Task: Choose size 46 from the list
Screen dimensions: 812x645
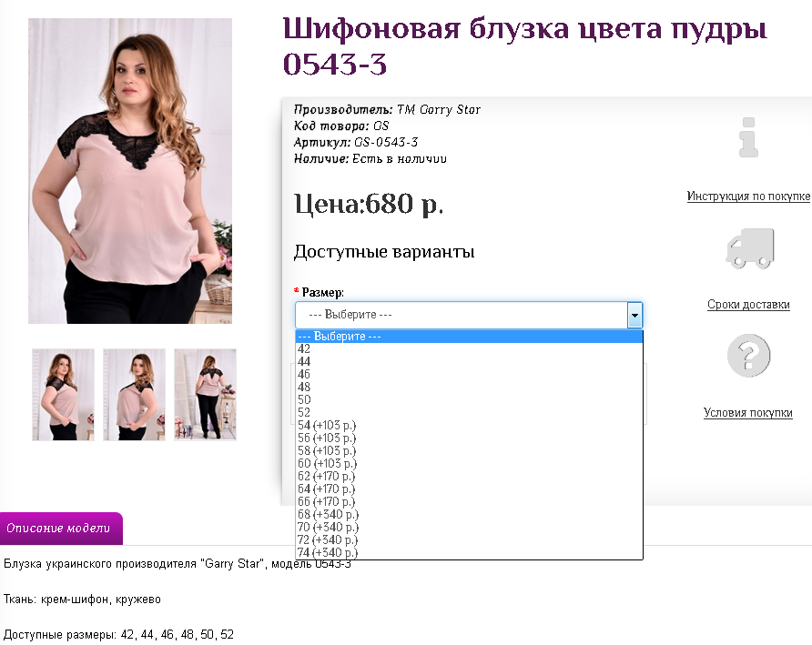Action: (469, 374)
